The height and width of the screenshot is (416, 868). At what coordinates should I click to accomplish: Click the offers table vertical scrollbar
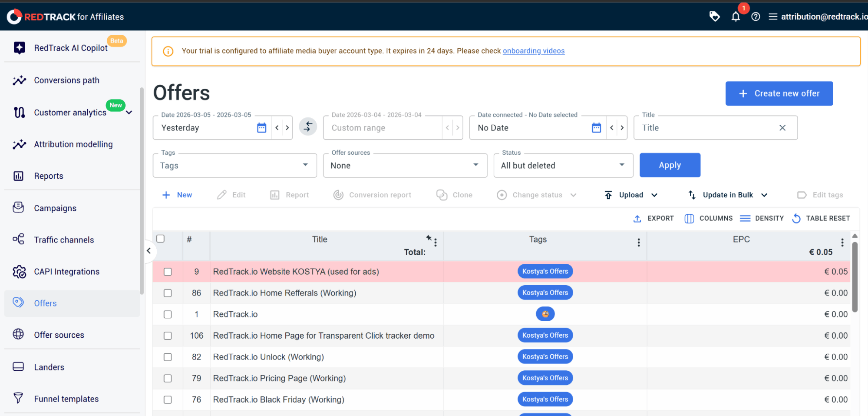[x=855, y=276]
